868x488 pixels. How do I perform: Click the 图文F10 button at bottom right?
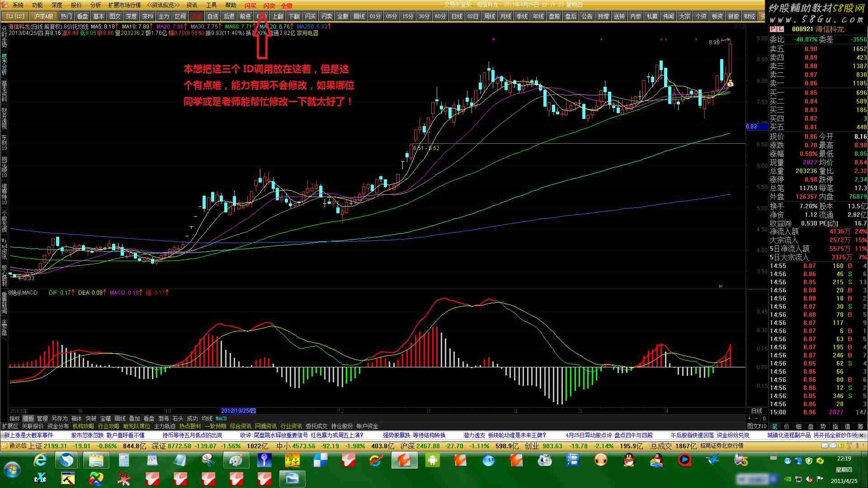click(x=757, y=426)
